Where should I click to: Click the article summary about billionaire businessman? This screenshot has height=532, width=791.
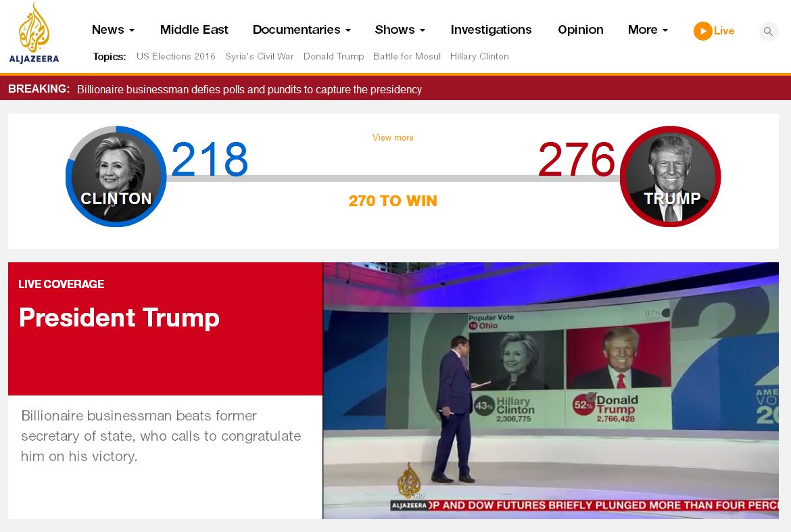pyautogui.click(x=161, y=436)
